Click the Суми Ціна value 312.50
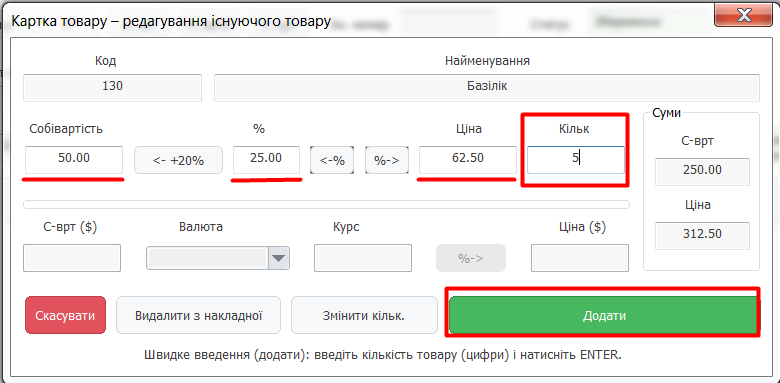 pyautogui.click(x=702, y=236)
